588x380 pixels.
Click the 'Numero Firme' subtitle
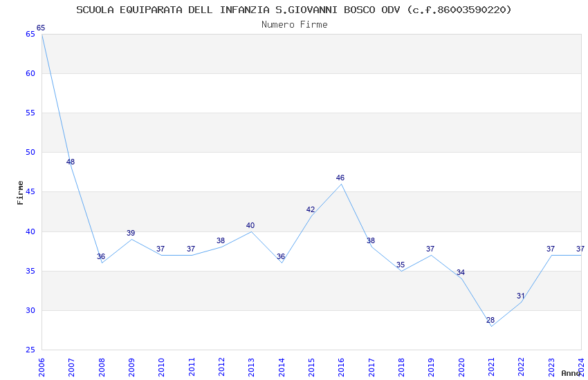click(x=294, y=24)
